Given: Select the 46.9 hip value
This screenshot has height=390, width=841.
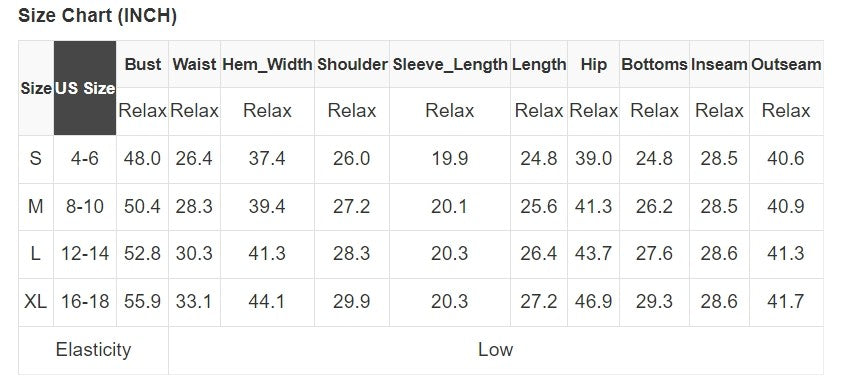Looking at the screenshot, I should [593, 302].
